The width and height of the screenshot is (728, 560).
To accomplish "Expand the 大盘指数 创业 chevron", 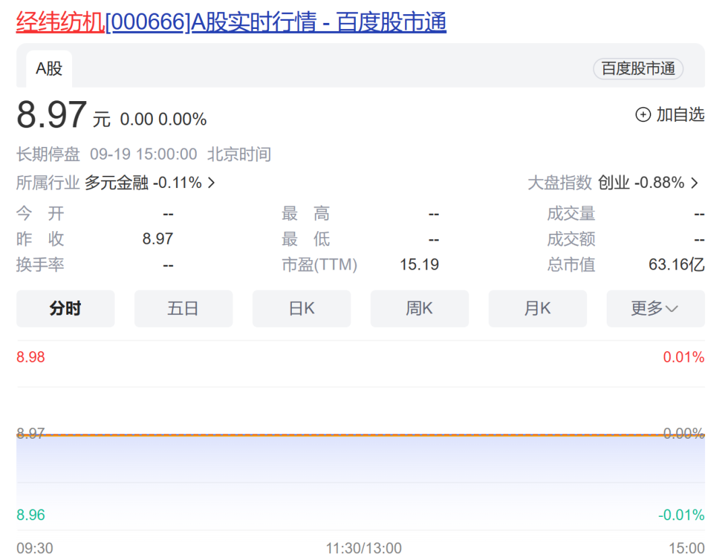I will (694, 183).
